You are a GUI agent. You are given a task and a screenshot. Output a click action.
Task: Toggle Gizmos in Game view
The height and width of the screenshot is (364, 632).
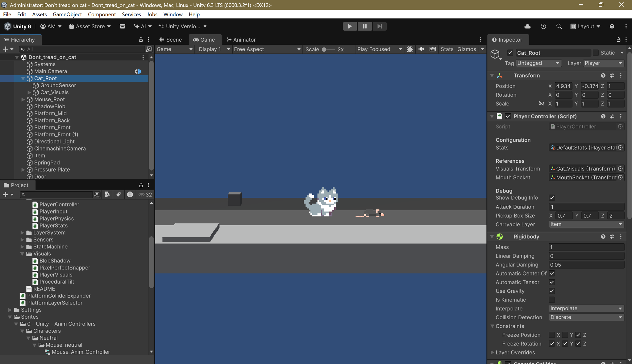click(x=467, y=49)
